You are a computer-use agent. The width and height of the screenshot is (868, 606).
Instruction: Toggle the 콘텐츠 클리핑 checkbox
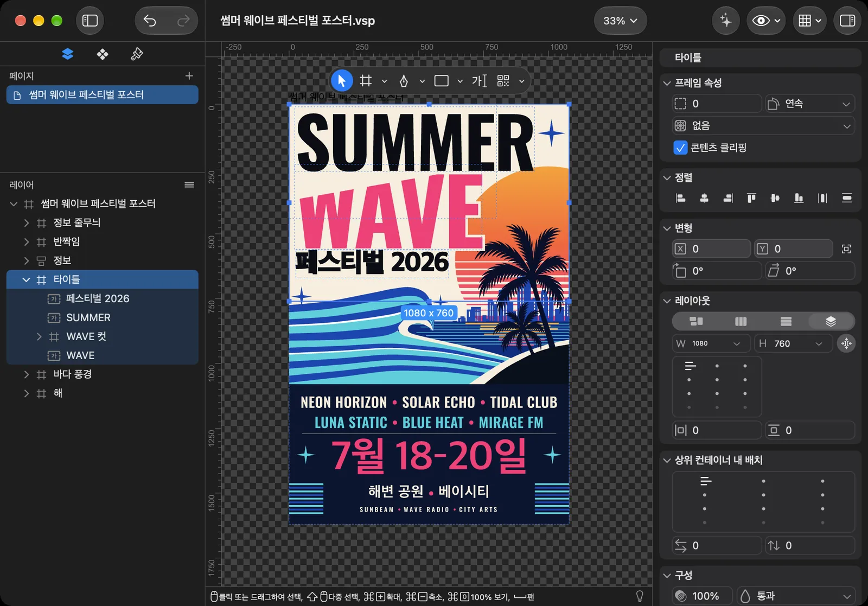point(680,148)
